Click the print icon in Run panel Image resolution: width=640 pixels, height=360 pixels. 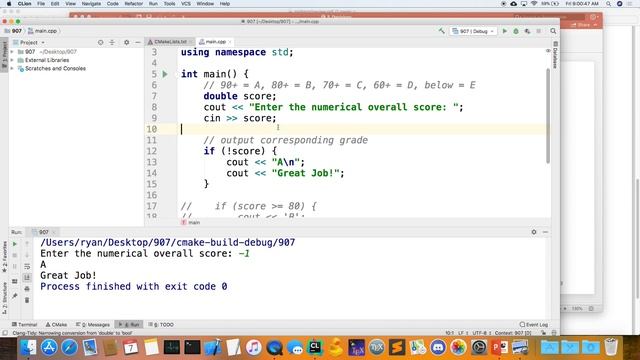[27, 289]
